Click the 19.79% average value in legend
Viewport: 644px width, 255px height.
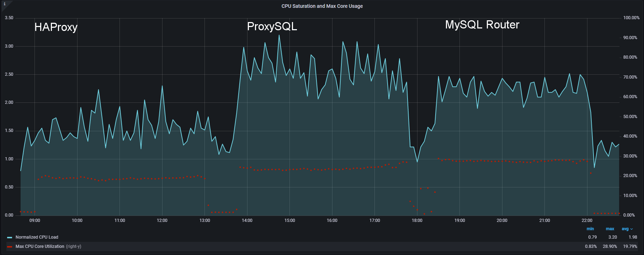630,246
